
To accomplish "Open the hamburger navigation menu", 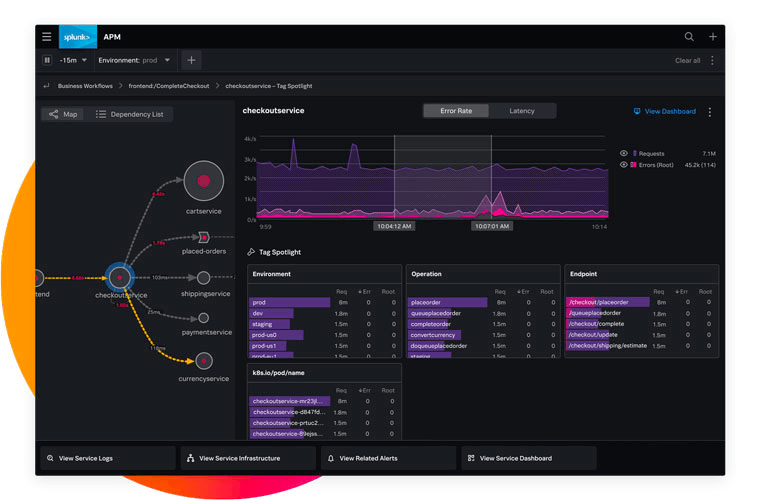I will tap(47, 37).
